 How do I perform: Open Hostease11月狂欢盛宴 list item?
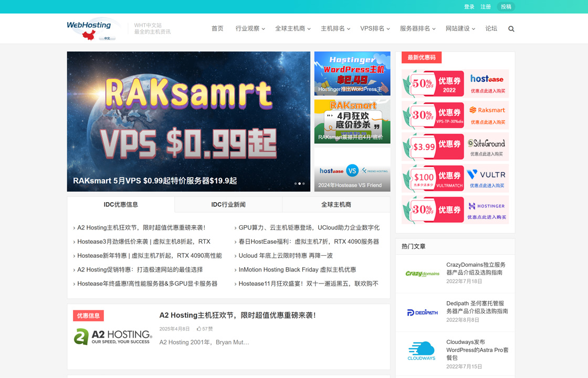point(309,284)
